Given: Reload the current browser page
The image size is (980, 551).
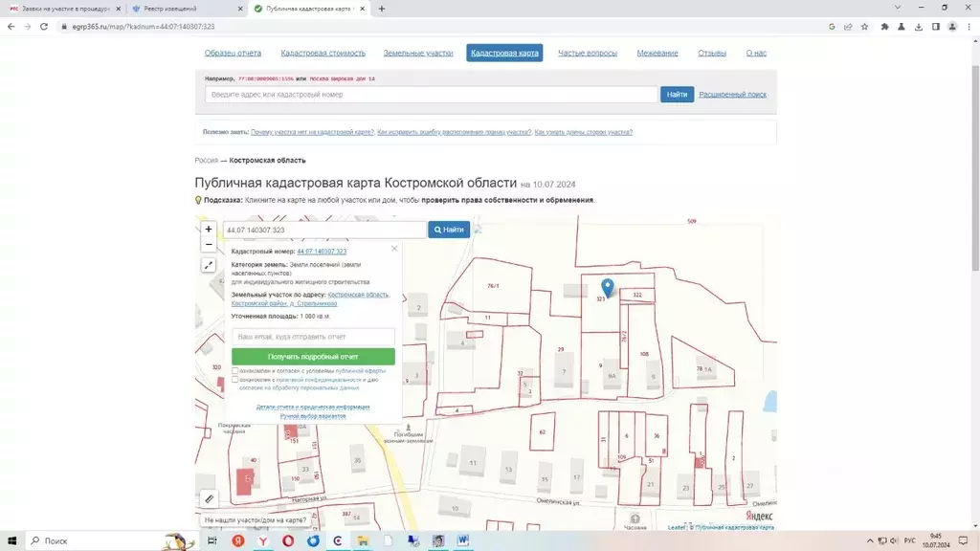Looking at the screenshot, I should pyautogui.click(x=44, y=26).
